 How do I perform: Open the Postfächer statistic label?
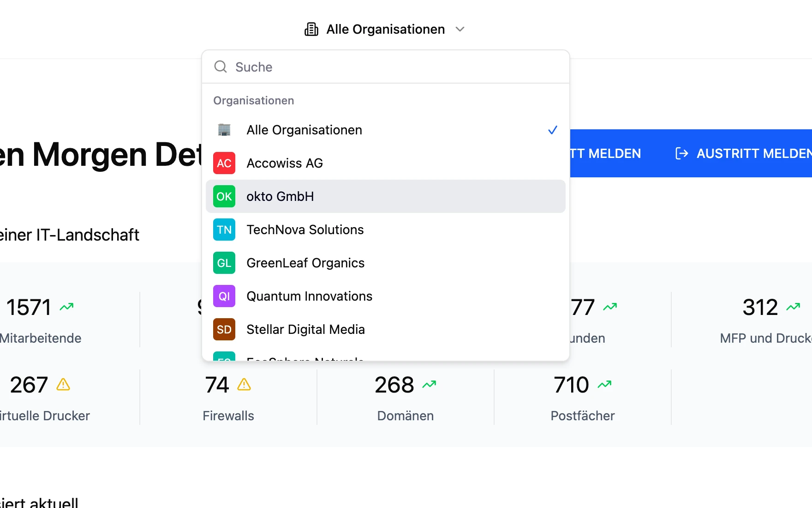click(583, 416)
